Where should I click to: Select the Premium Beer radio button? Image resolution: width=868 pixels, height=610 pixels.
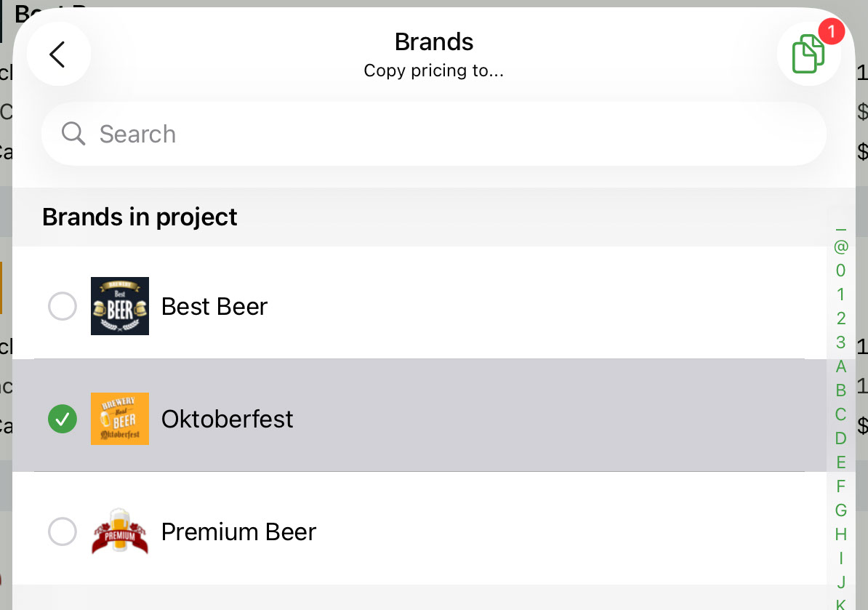click(x=63, y=531)
